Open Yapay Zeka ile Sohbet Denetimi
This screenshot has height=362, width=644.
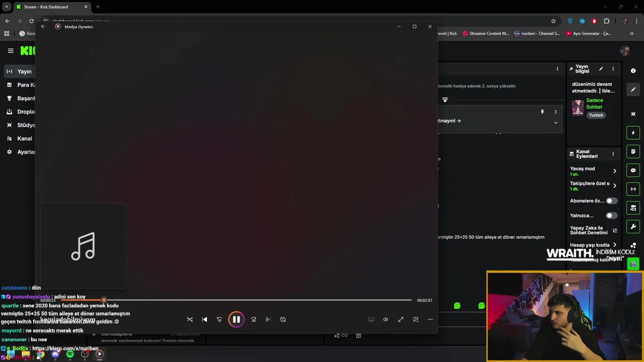594,230
